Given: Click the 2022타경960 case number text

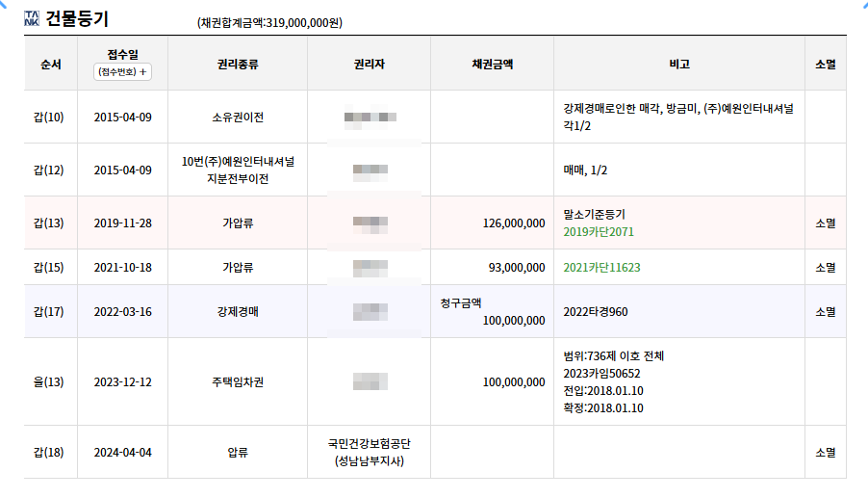Looking at the screenshot, I should point(596,311).
